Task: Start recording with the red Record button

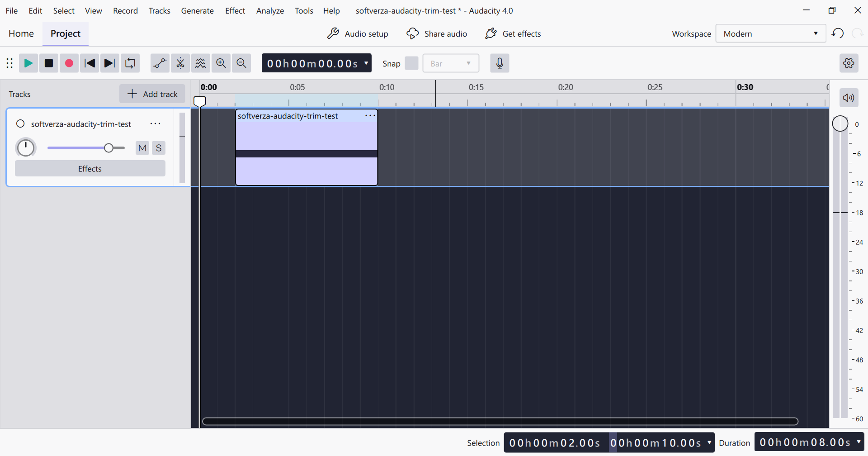Action: click(69, 63)
